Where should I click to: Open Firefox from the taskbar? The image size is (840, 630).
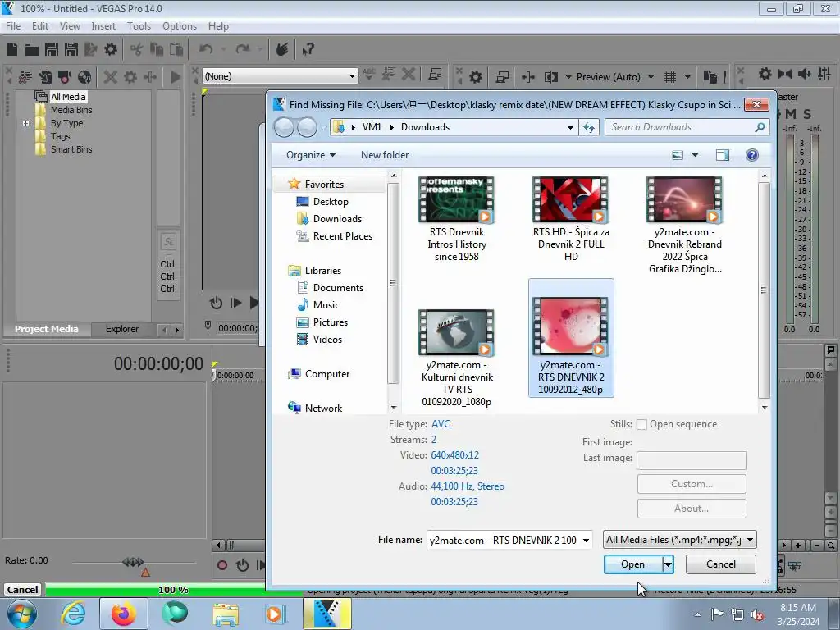(x=123, y=614)
